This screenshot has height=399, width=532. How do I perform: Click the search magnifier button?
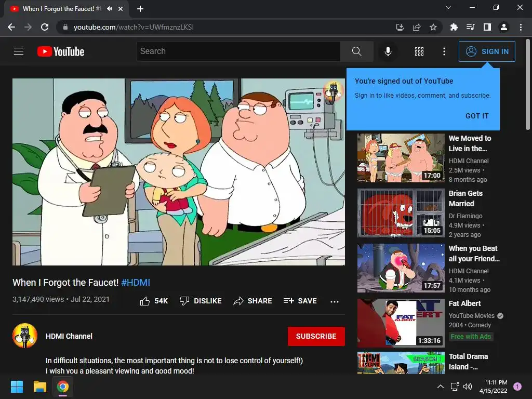point(356,51)
